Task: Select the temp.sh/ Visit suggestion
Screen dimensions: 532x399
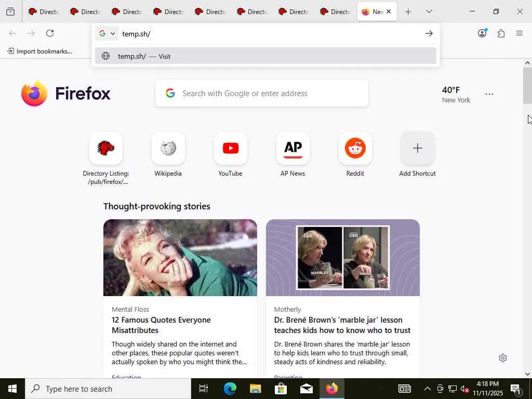Action: tap(265, 56)
